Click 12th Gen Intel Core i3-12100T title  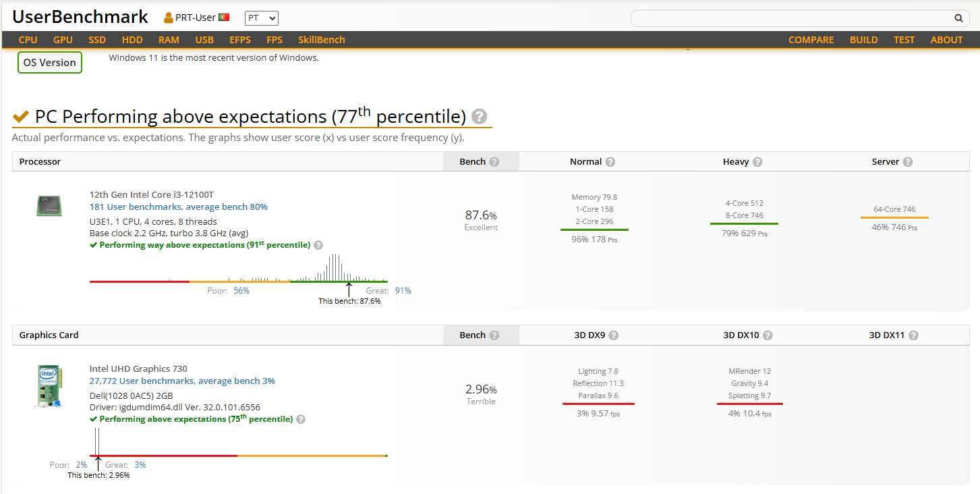152,194
